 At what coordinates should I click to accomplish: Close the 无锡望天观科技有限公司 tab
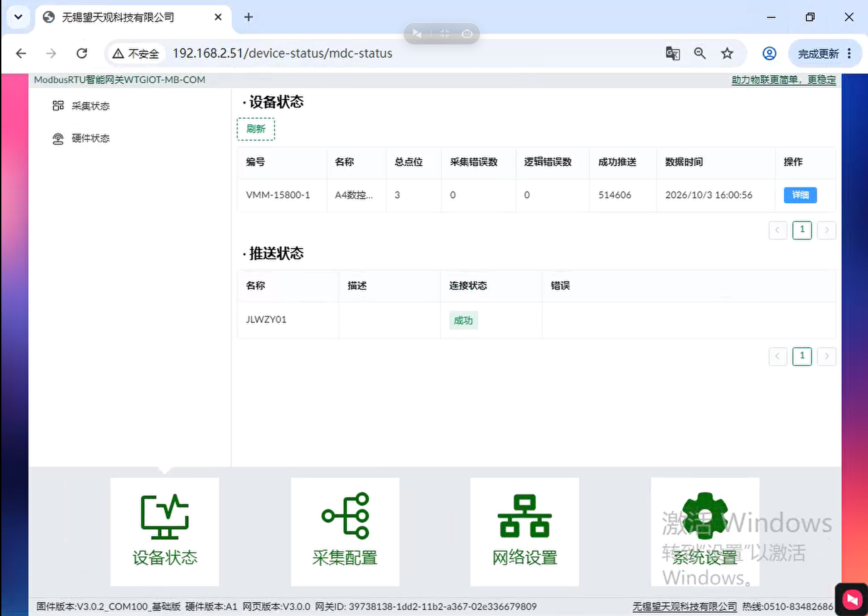pyautogui.click(x=218, y=17)
